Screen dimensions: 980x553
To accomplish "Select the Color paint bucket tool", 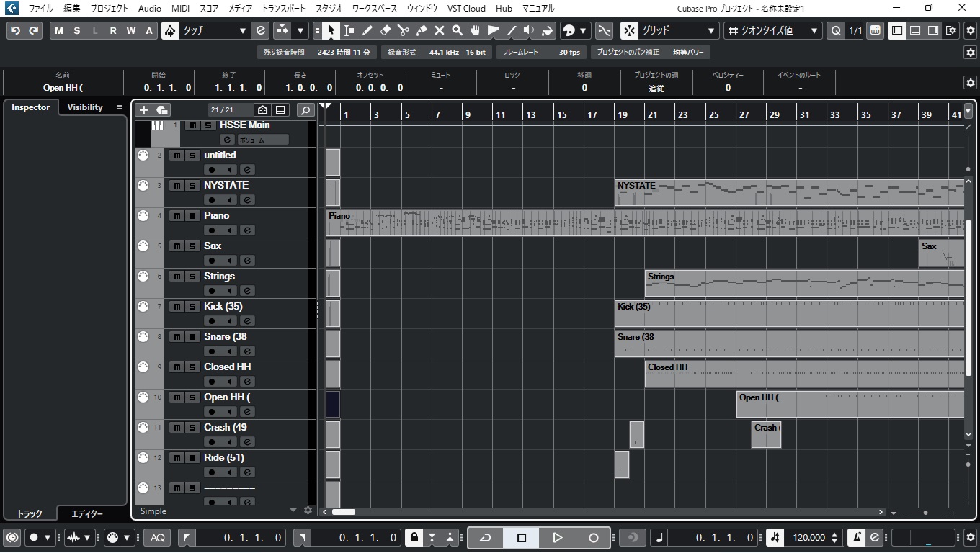I will coord(547,31).
